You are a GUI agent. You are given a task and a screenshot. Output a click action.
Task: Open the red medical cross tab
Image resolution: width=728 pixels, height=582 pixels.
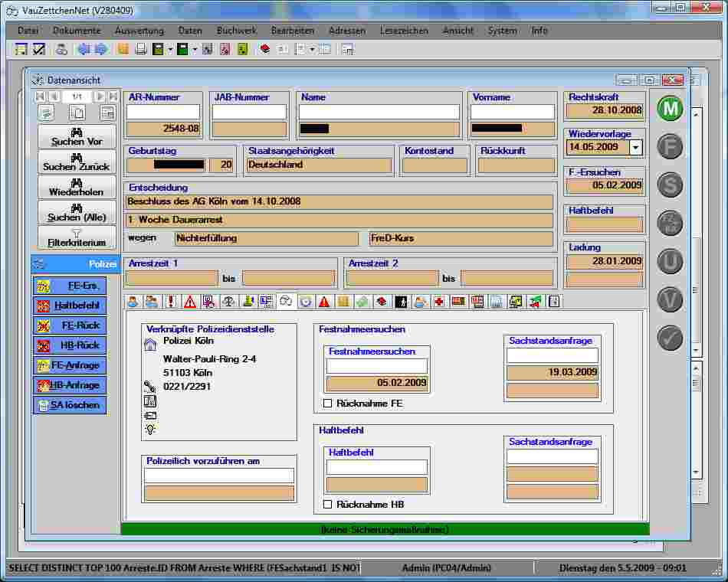(439, 302)
